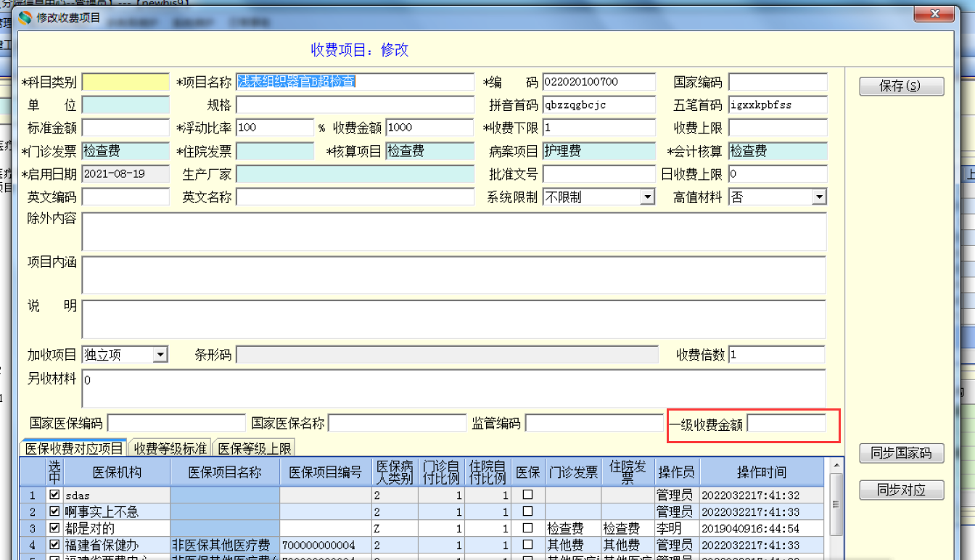The height and width of the screenshot is (560, 975).
Task: Expand the 系统限制 dropdown
Action: tap(648, 197)
